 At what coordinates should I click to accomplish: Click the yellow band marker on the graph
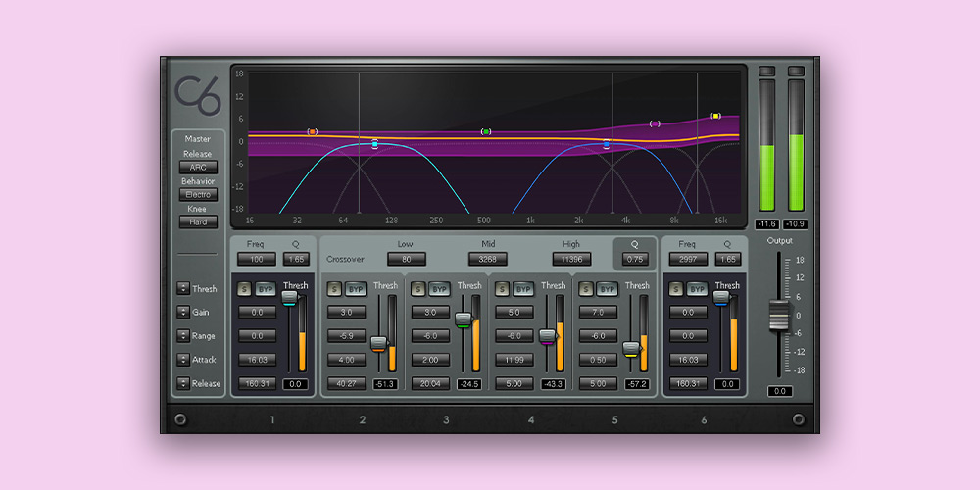point(715,116)
